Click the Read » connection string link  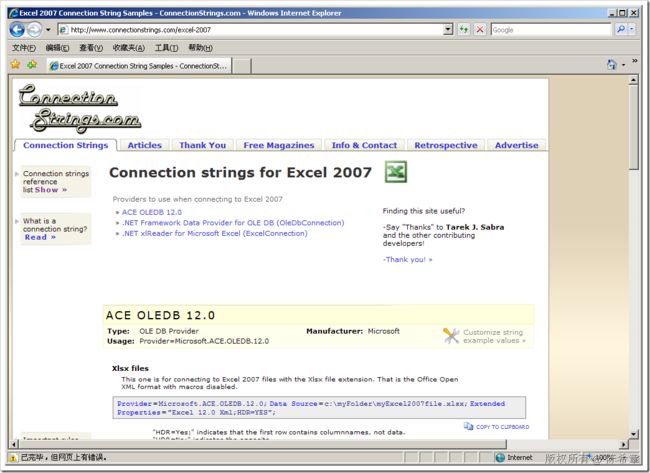(40, 238)
